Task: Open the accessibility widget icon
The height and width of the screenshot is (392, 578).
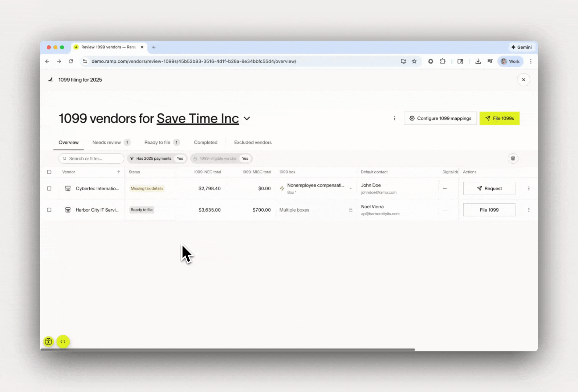Action: tap(48, 342)
